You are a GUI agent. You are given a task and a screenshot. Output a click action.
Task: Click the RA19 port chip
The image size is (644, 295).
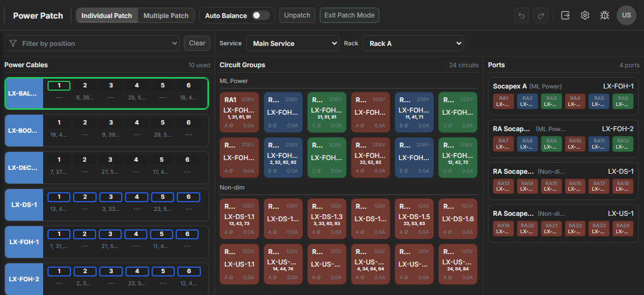coord(503,228)
